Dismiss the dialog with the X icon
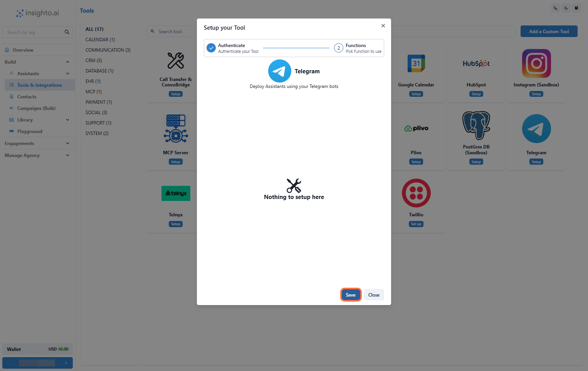 (x=383, y=26)
